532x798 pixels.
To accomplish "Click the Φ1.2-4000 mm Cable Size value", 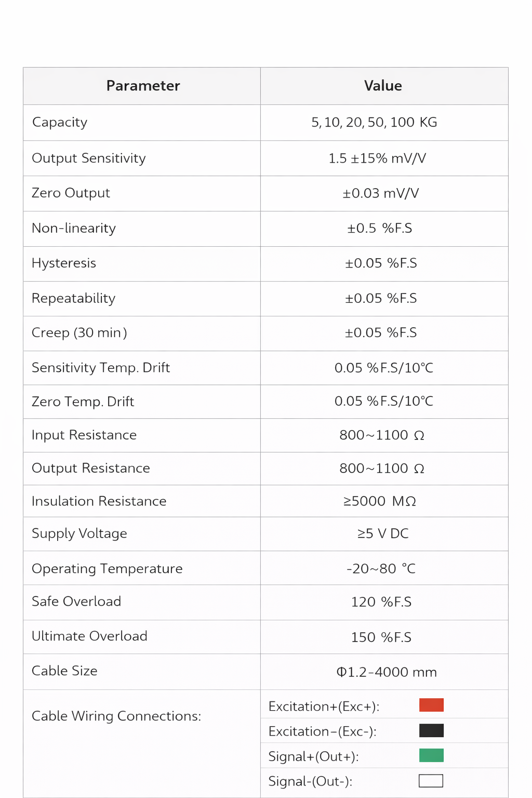I will 387,672.
